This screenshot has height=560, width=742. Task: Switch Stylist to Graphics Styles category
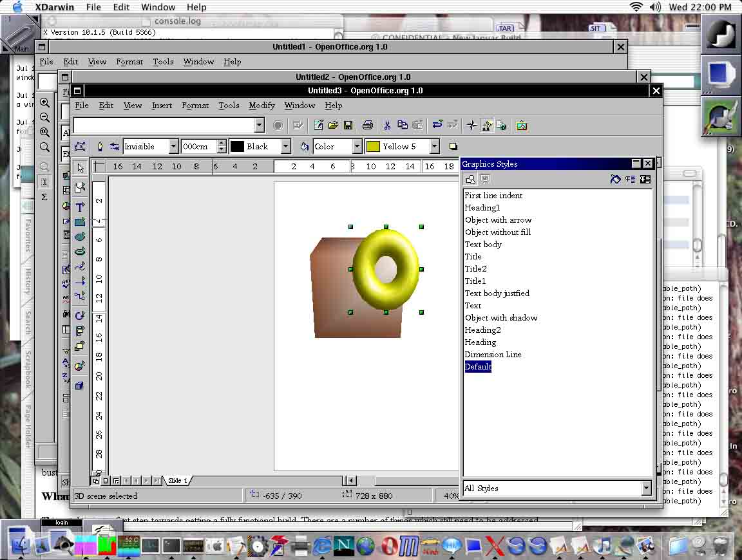[470, 179]
